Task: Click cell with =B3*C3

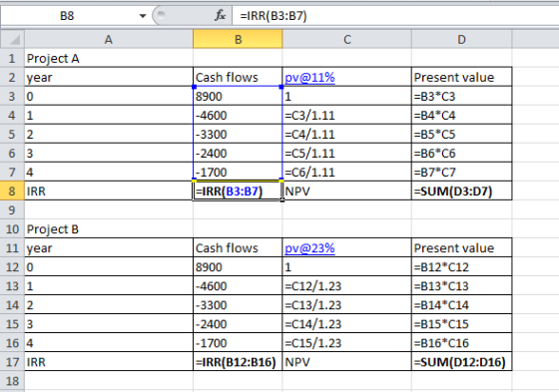Action: (x=461, y=96)
